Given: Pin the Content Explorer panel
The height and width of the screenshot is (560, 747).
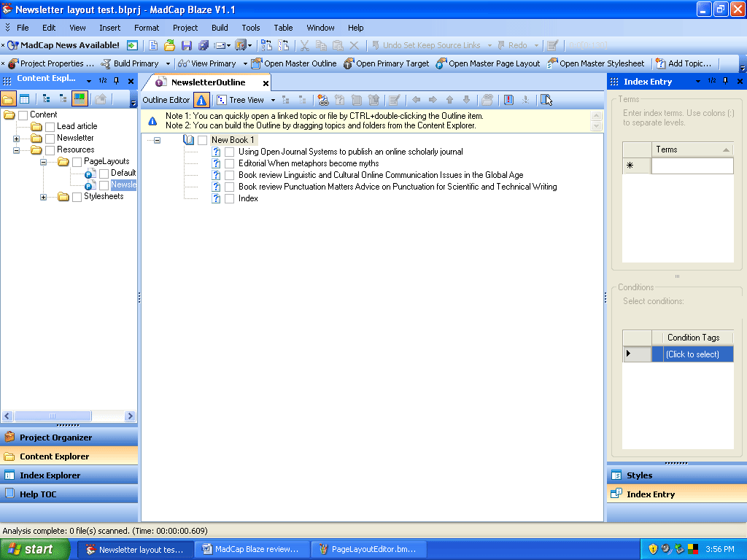Looking at the screenshot, I should click(116, 81).
